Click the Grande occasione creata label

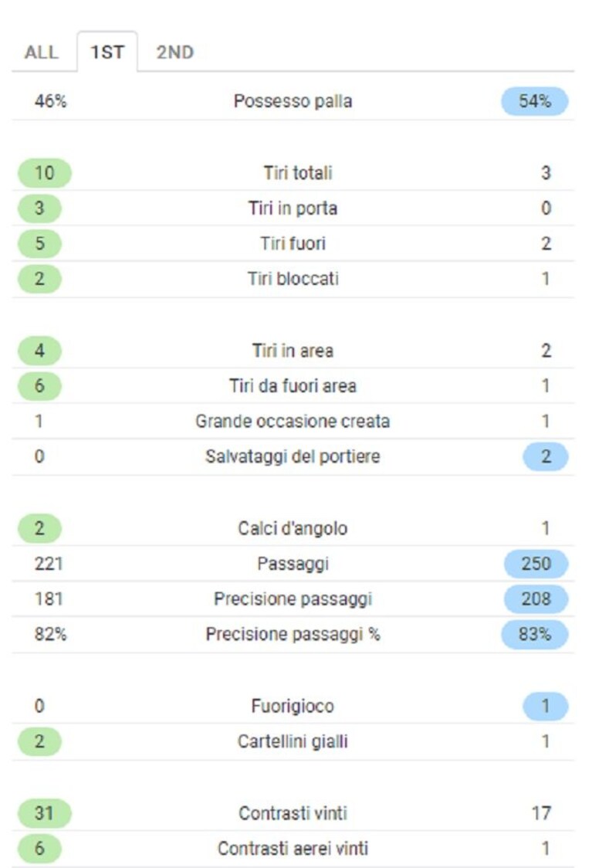(293, 422)
